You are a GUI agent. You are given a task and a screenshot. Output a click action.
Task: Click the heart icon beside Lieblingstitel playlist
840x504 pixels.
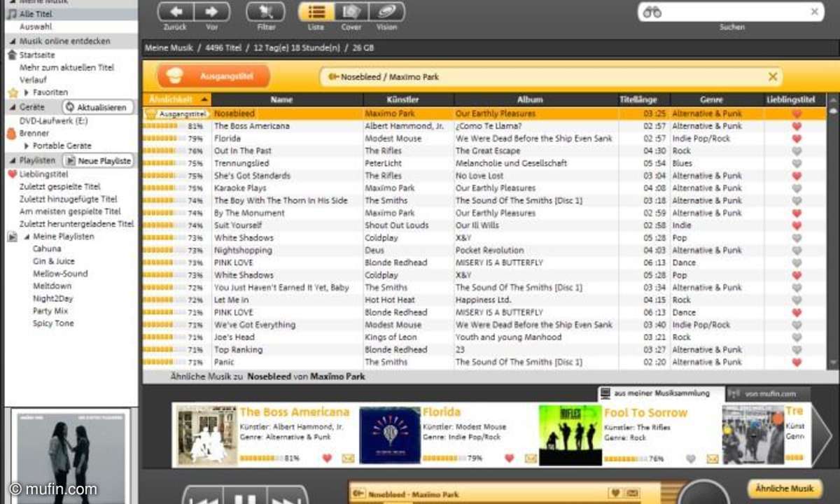click(12, 174)
